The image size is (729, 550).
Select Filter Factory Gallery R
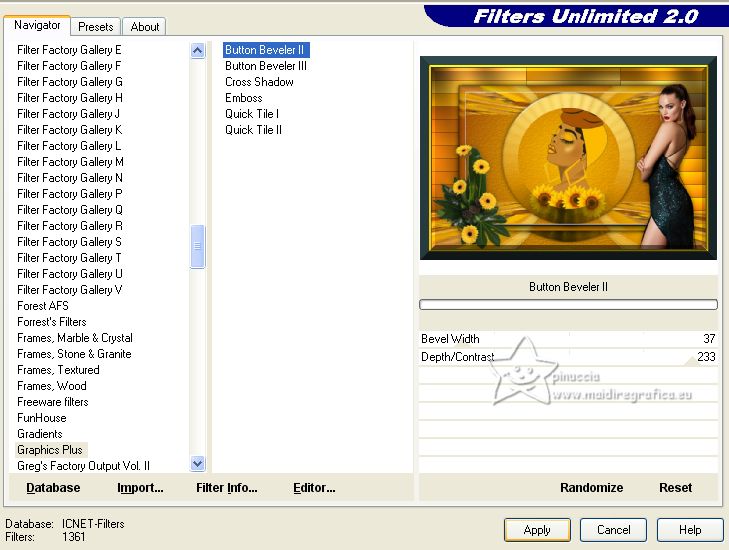(70, 225)
